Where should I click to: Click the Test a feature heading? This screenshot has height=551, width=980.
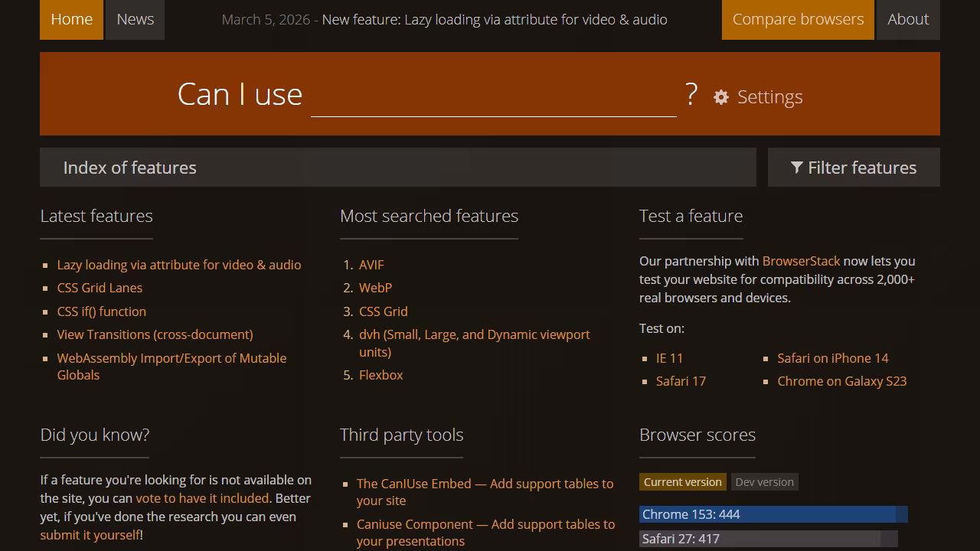pos(691,216)
